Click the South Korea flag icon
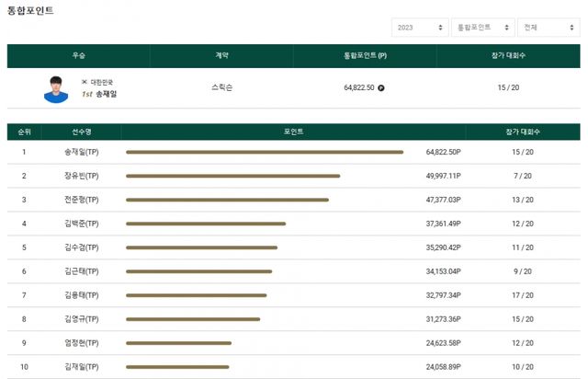588x379 pixels. coord(85,82)
